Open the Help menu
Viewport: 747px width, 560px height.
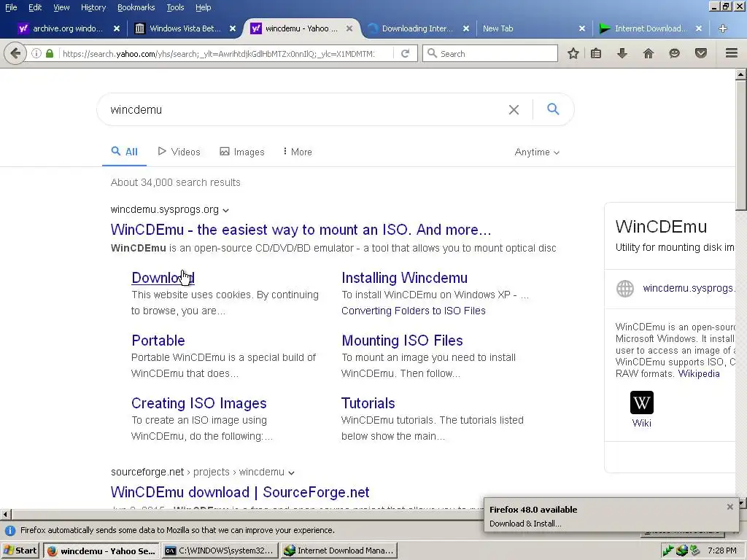click(x=204, y=7)
